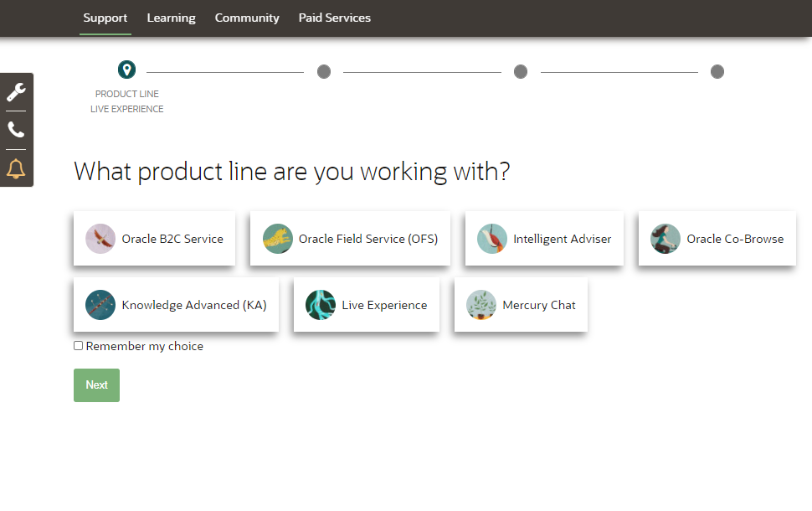
Task: Open the Learning tab
Action: click(x=172, y=18)
